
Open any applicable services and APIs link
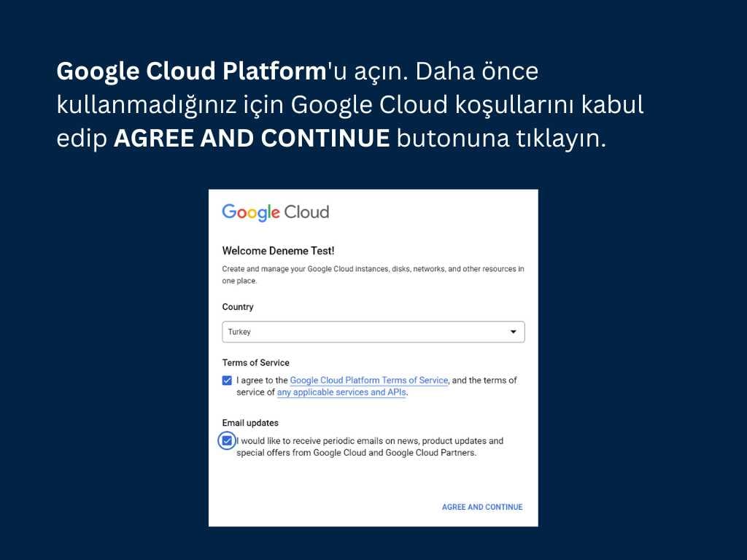(x=341, y=392)
